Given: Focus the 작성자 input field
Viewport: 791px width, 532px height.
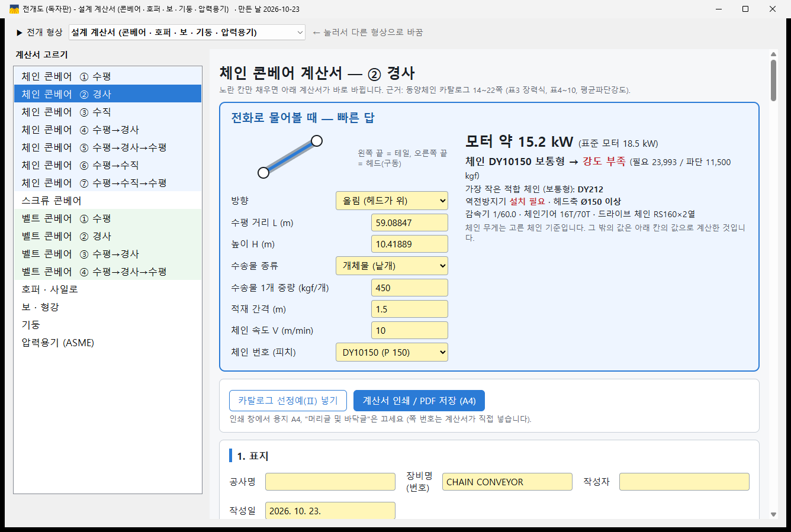Looking at the screenshot, I should [684, 482].
